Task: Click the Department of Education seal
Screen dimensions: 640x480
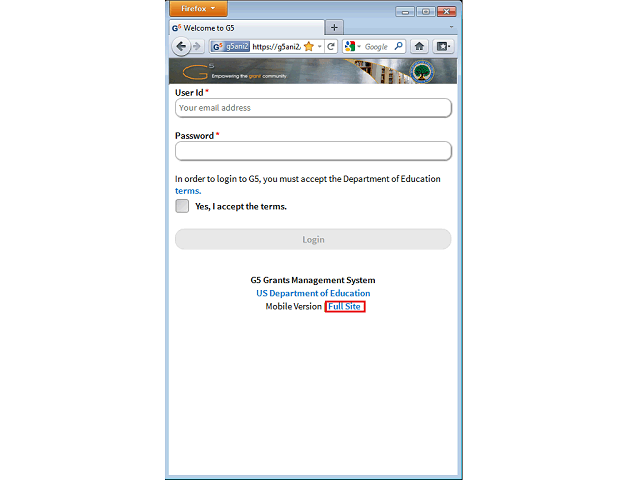Action: point(422,71)
